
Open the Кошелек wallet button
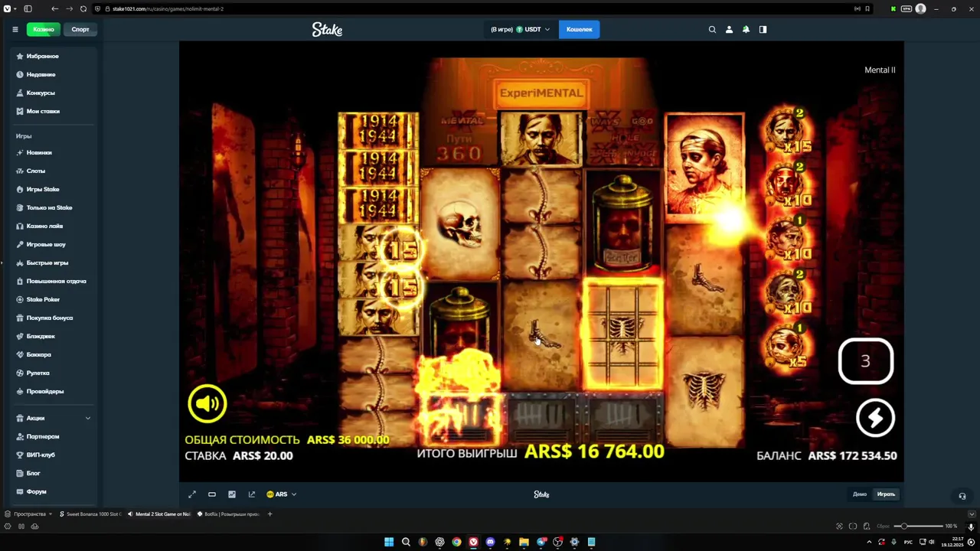[x=579, y=29]
